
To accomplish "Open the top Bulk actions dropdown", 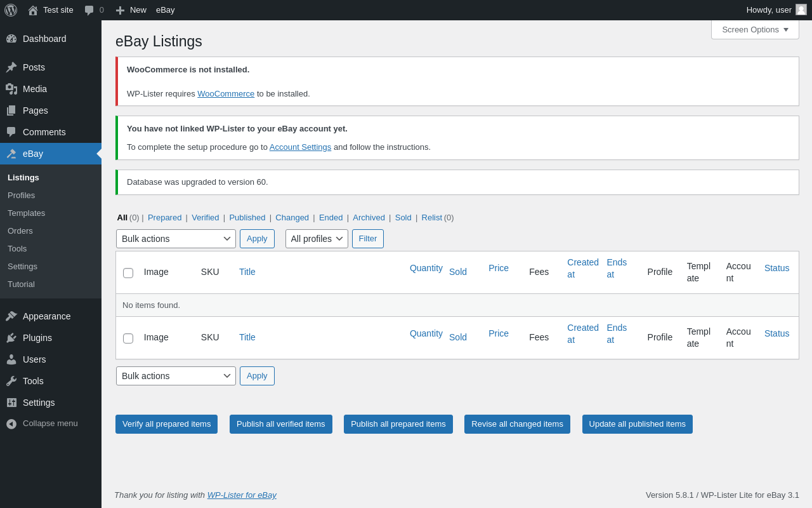I will click(x=176, y=239).
